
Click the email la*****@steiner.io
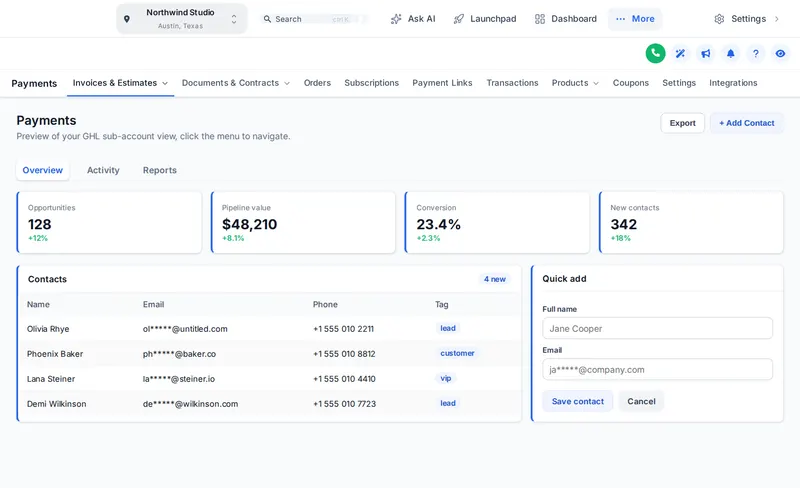[x=179, y=379]
